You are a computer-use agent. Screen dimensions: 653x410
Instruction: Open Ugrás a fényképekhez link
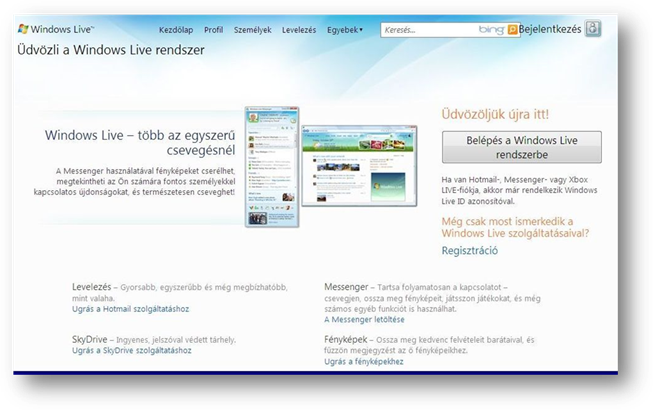pyautogui.click(x=363, y=362)
